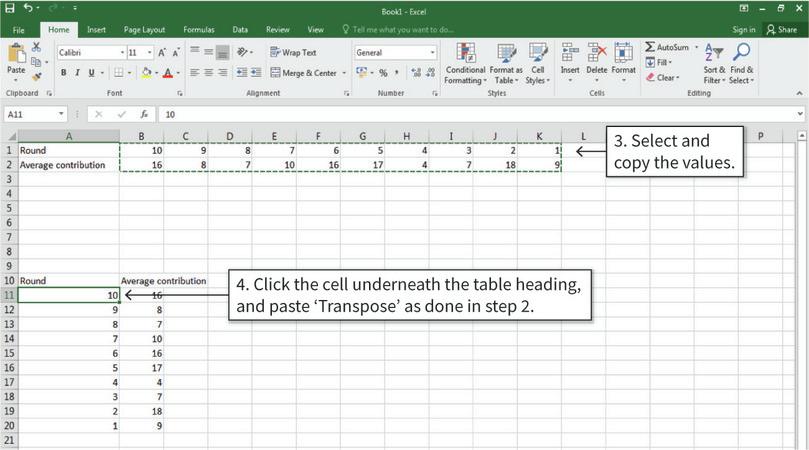Click the Copy icon
The height and width of the screenshot is (450, 809).
[36, 62]
